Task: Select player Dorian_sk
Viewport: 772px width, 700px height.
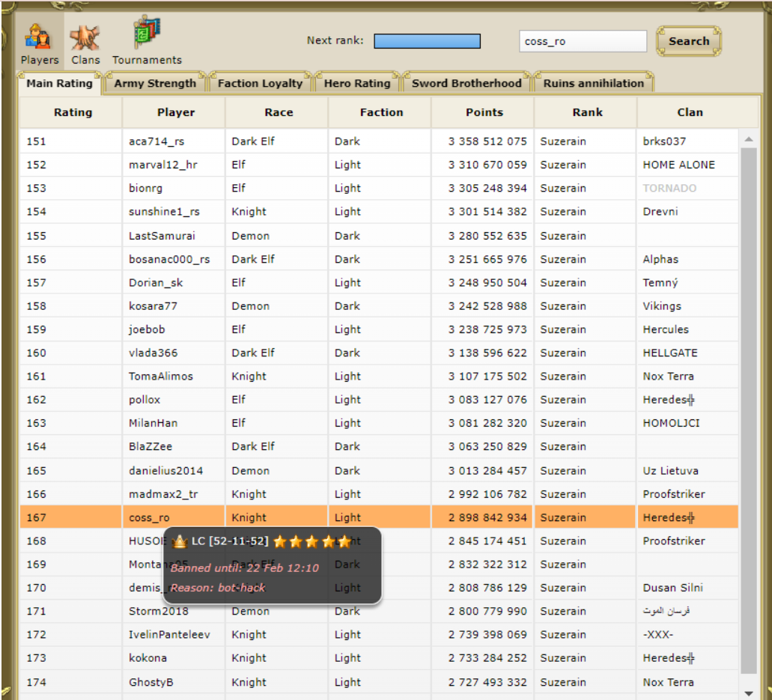Action: [x=156, y=282]
